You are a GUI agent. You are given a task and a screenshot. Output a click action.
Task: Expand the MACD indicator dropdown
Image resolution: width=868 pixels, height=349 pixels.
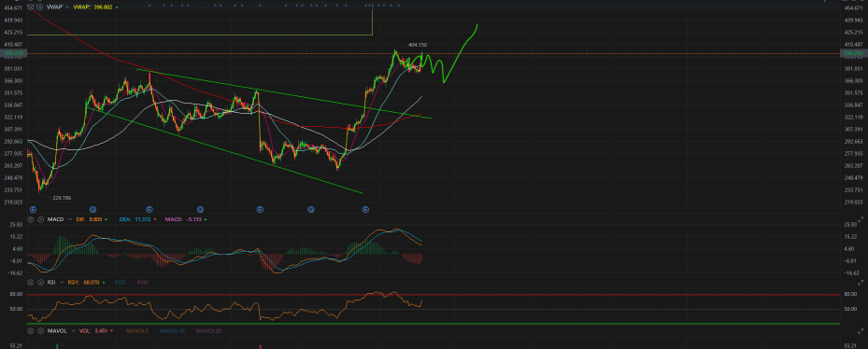[x=70, y=219]
